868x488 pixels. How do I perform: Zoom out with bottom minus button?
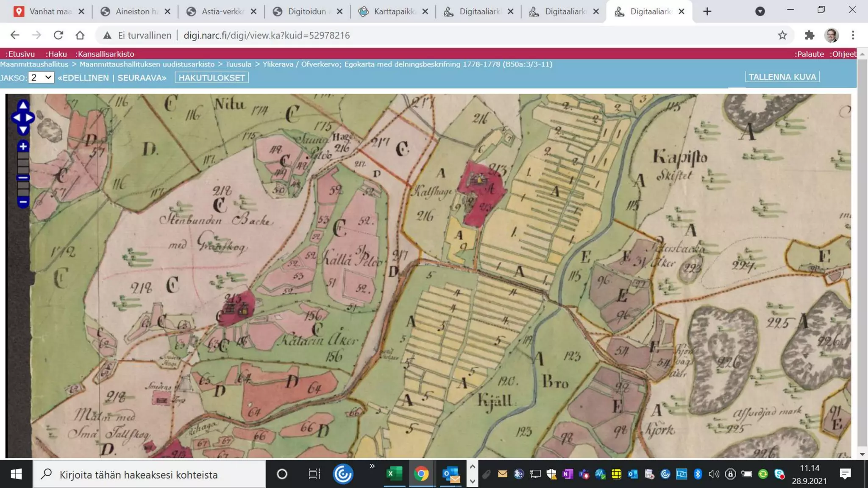coord(23,202)
